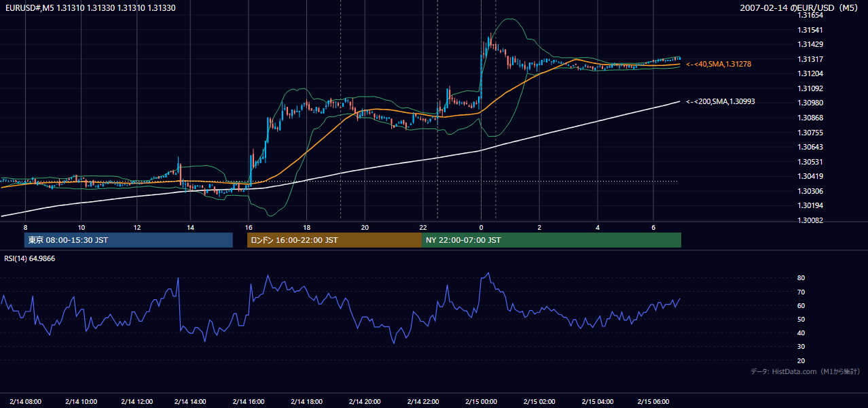Screen dimensions: 868x408
Task: Select price level 1.30531 on the axis
Action: pos(810,162)
